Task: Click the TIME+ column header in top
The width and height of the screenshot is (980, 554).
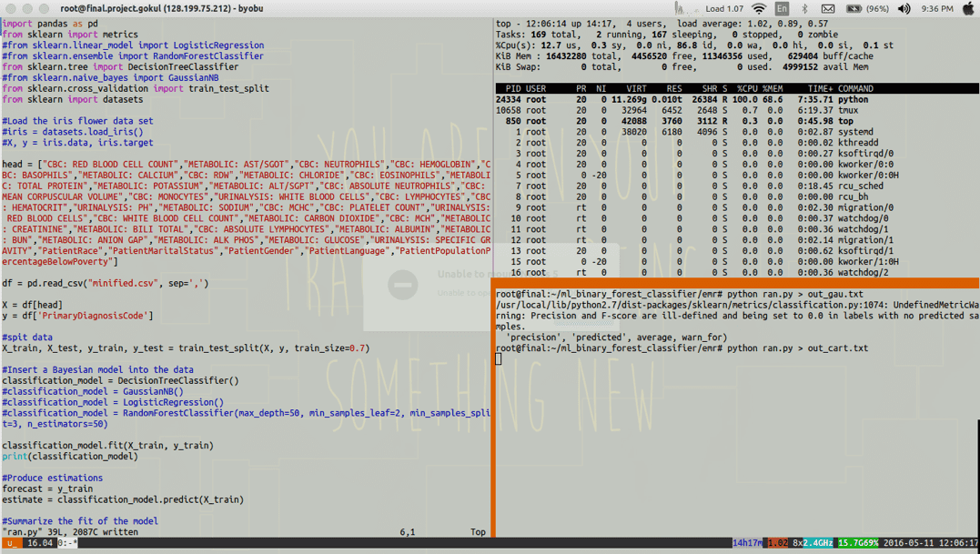Action: click(x=819, y=88)
